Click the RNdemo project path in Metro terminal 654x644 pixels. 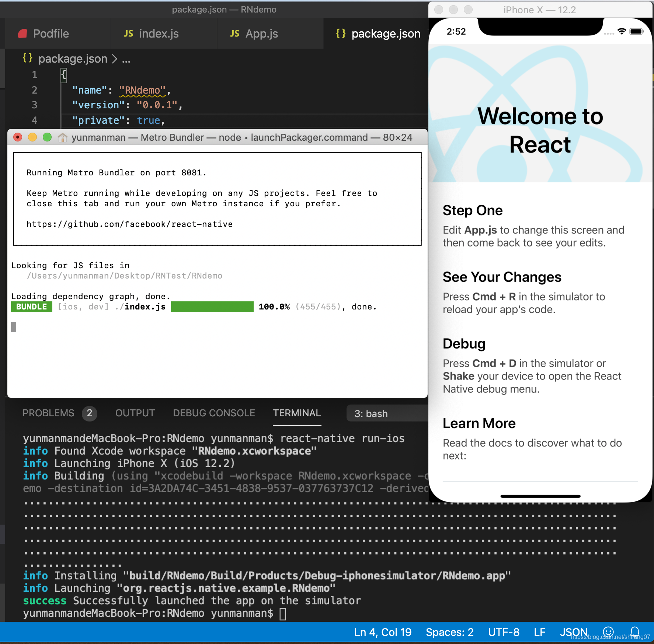click(x=124, y=276)
